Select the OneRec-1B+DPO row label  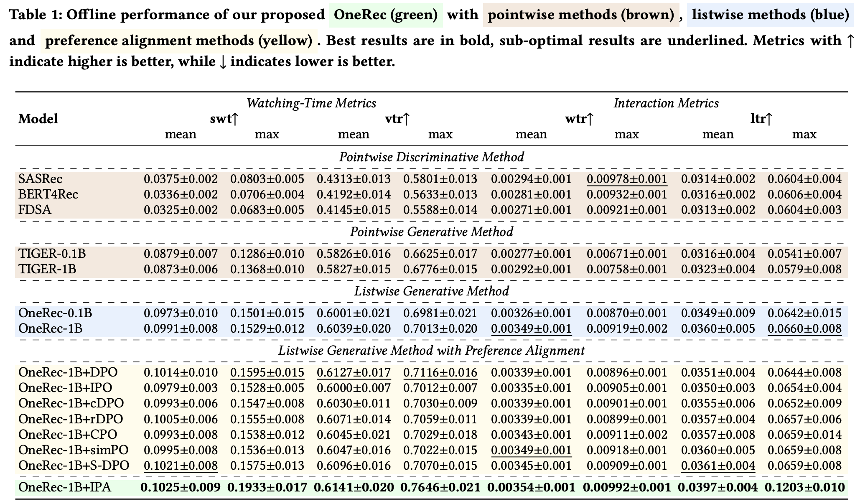pos(68,372)
